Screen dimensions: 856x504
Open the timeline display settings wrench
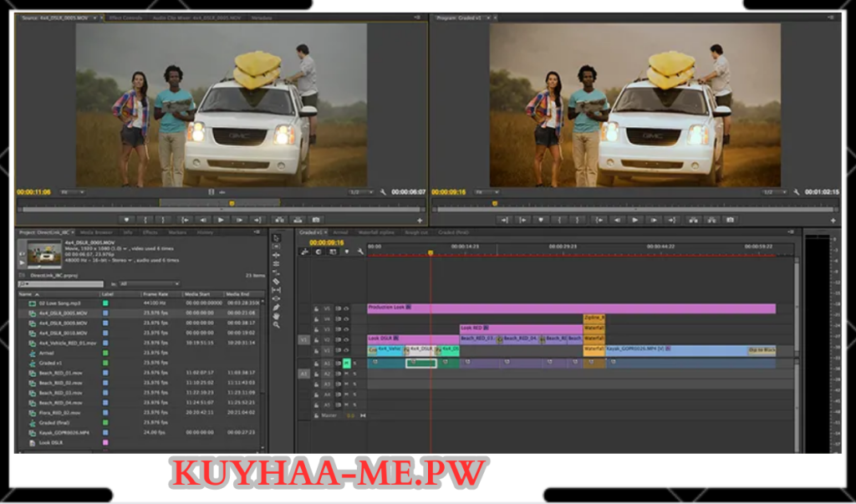360,252
